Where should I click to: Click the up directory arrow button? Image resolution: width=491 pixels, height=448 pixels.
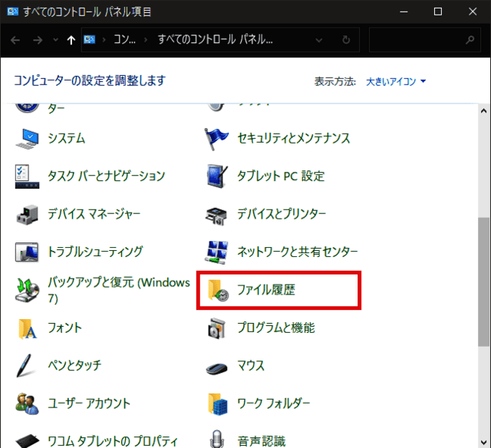pyautogui.click(x=71, y=40)
